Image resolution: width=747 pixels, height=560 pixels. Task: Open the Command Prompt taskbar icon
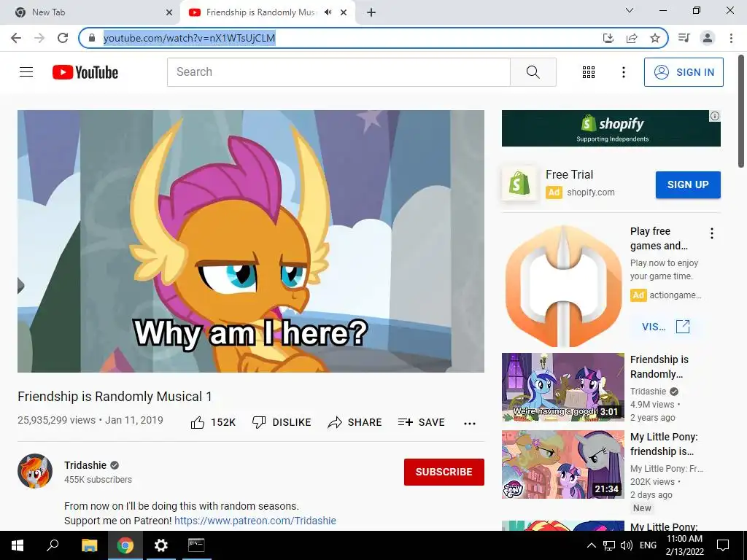(196, 545)
